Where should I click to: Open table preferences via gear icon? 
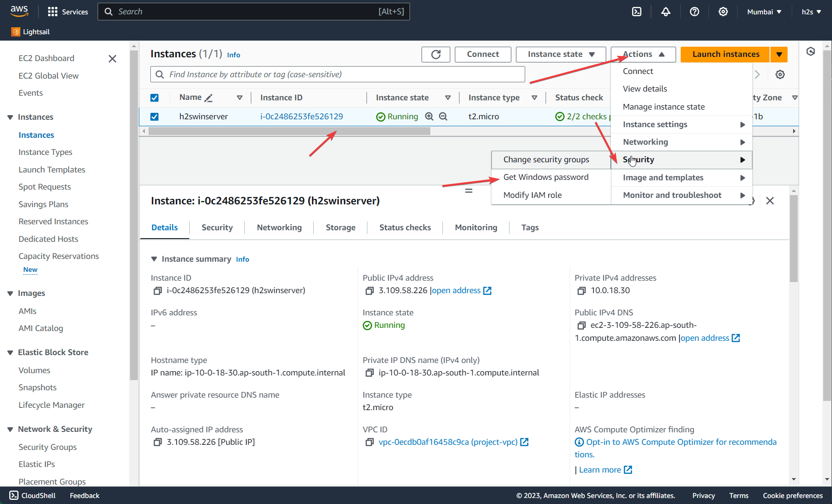780,74
